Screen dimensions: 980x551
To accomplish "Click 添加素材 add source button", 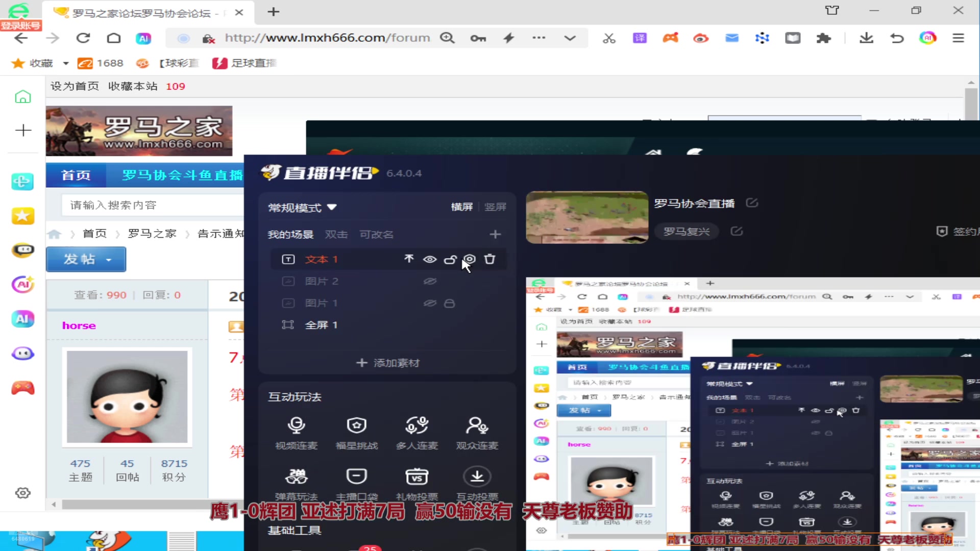I will click(x=387, y=363).
